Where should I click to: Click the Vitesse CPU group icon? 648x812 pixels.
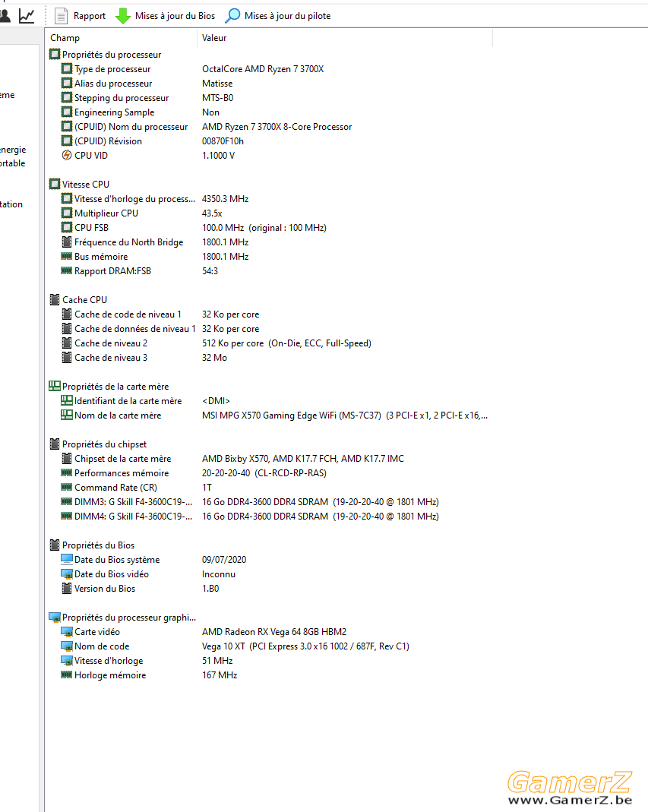pos(55,184)
